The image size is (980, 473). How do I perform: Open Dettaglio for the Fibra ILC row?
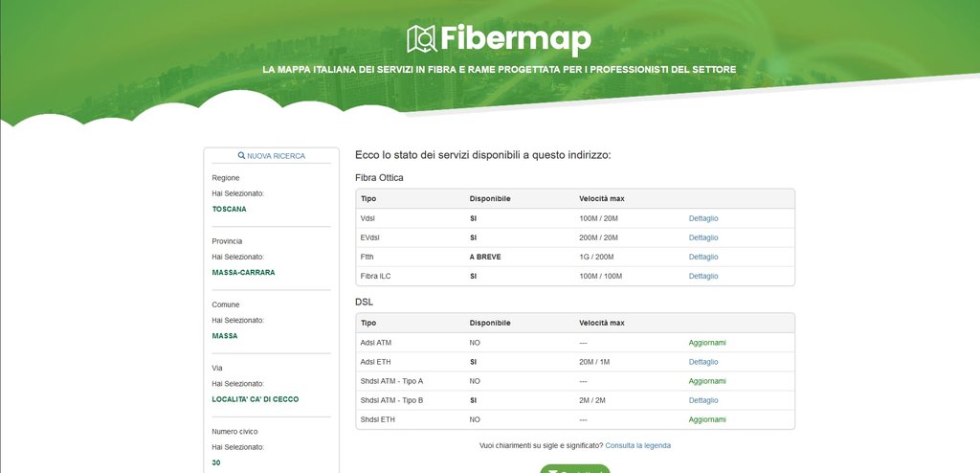click(703, 276)
